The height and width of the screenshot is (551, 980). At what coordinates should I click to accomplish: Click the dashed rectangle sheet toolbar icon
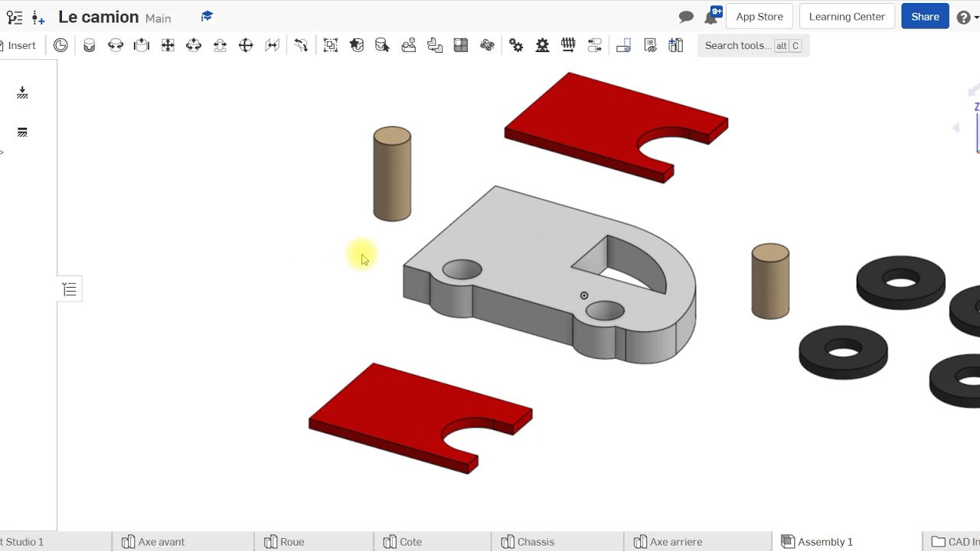[624, 45]
